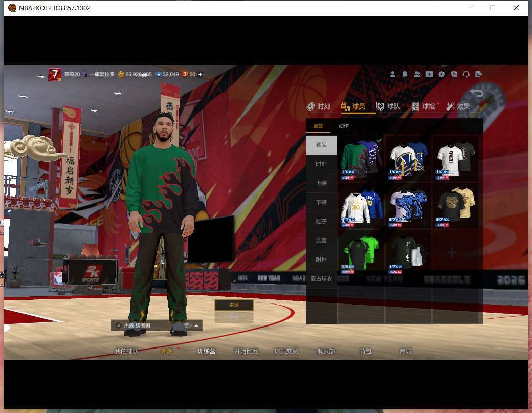Click 开始比赛 in bottom navigation
Screen dimensions: 532x413
tap(246, 351)
